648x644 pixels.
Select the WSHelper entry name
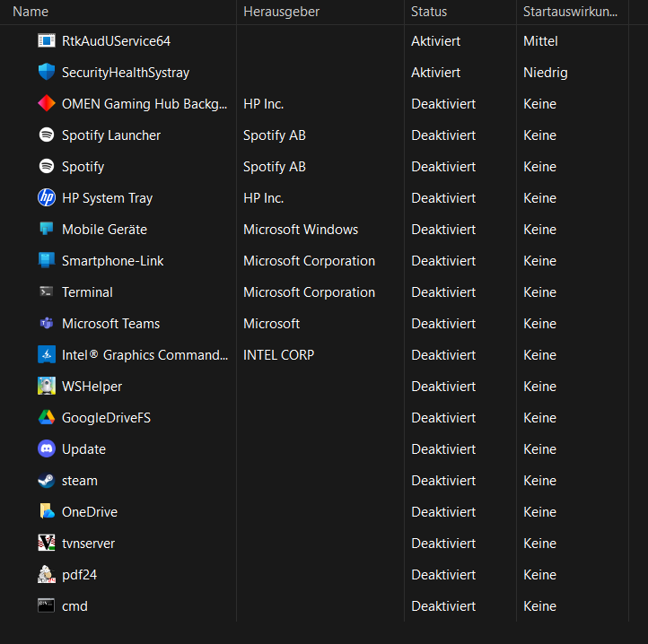click(92, 387)
